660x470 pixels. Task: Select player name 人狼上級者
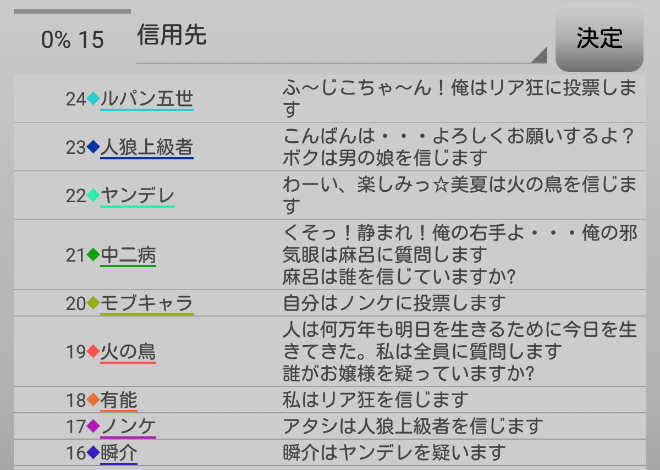[x=147, y=147]
